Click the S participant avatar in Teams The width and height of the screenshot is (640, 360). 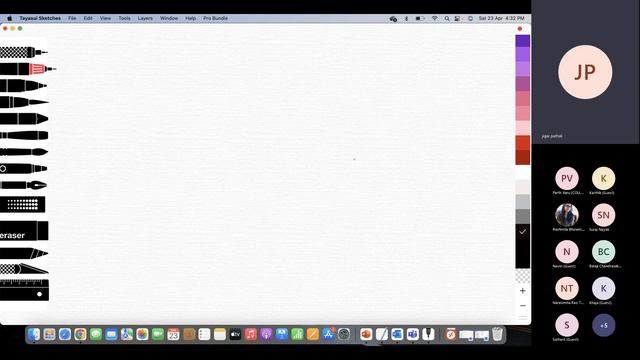[x=567, y=325]
